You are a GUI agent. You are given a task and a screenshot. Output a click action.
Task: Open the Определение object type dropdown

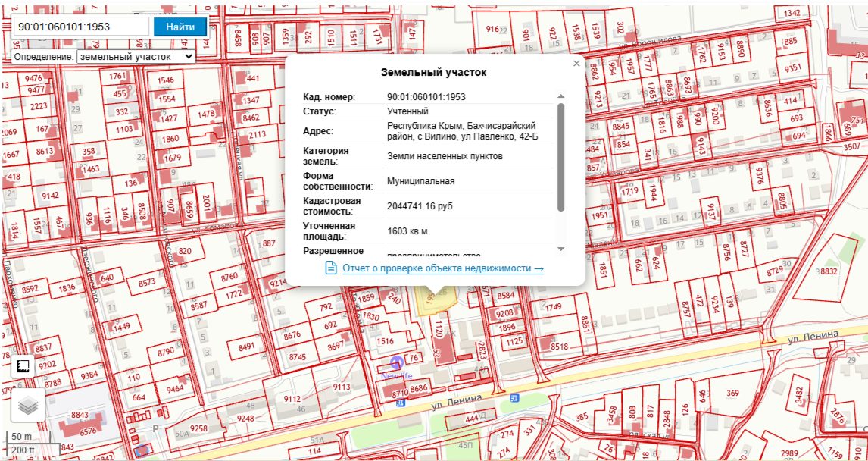click(136, 57)
